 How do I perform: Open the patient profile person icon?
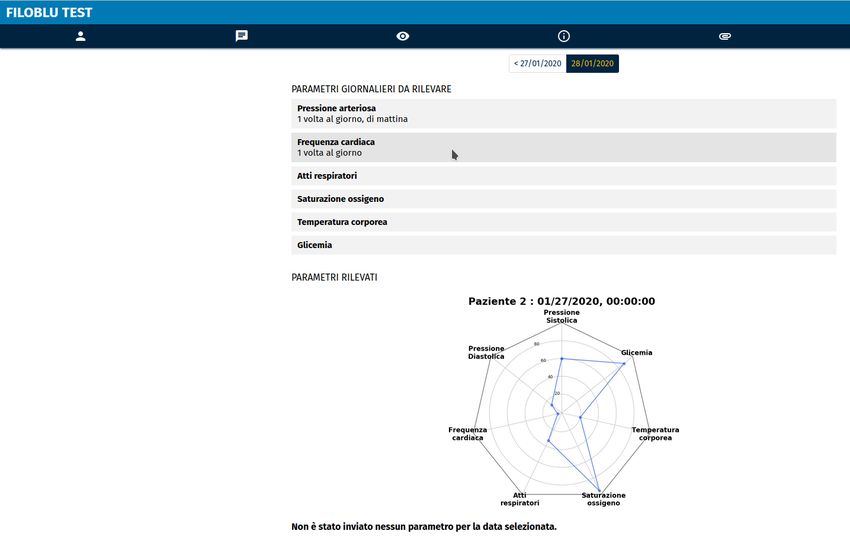(80, 36)
